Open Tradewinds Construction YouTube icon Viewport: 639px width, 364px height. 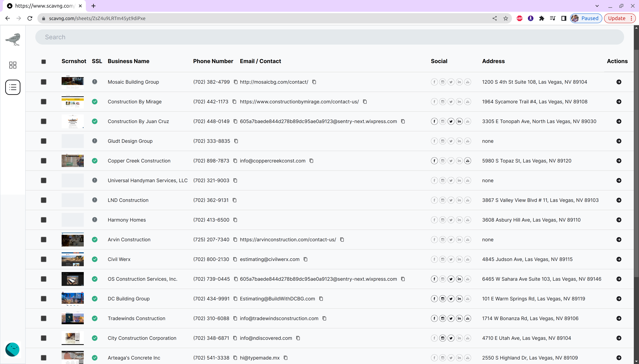(x=467, y=318)
